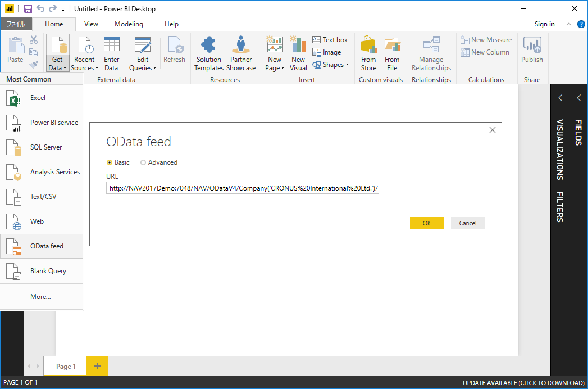Expand the Visualizations pane chevron
Image resolution: width=588 pixels, height=389 pixels.
560,98
